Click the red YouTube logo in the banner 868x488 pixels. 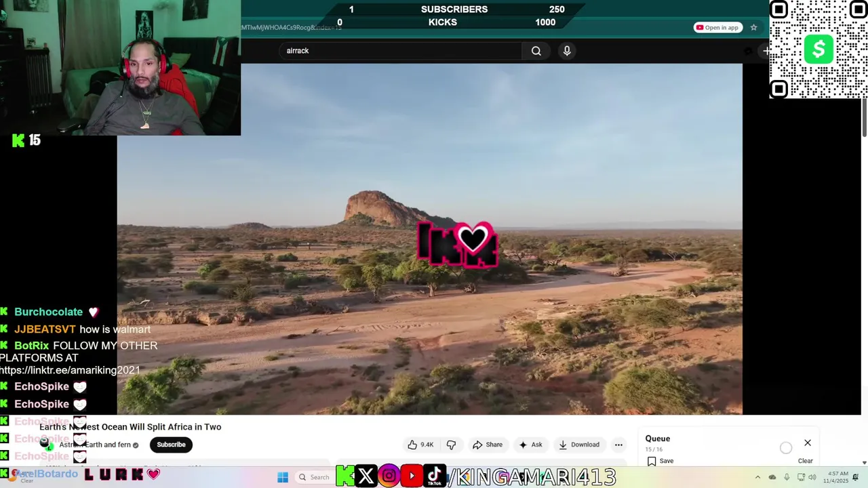412,476
